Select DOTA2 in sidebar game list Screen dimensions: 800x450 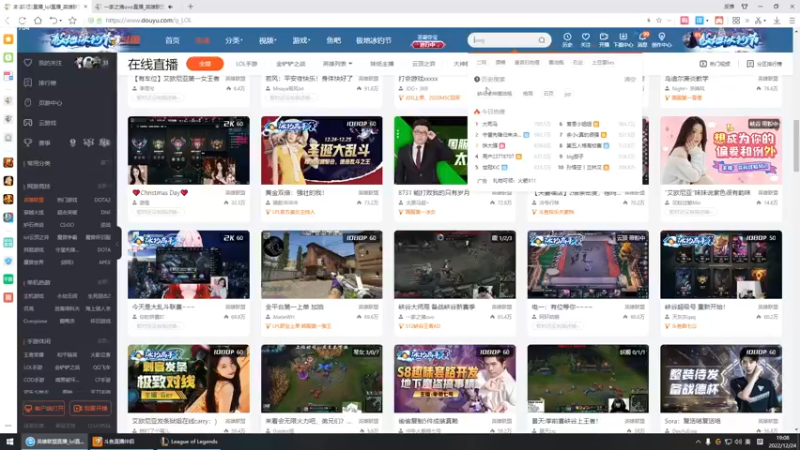point(103,200)
